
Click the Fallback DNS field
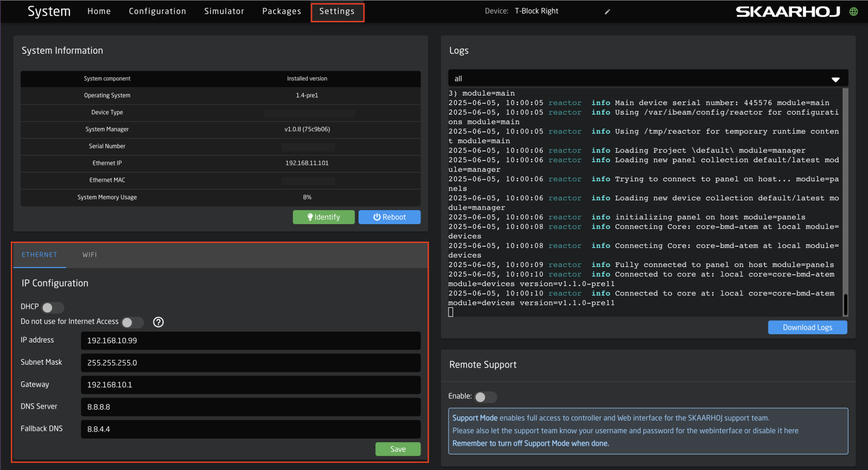(251, 429)
